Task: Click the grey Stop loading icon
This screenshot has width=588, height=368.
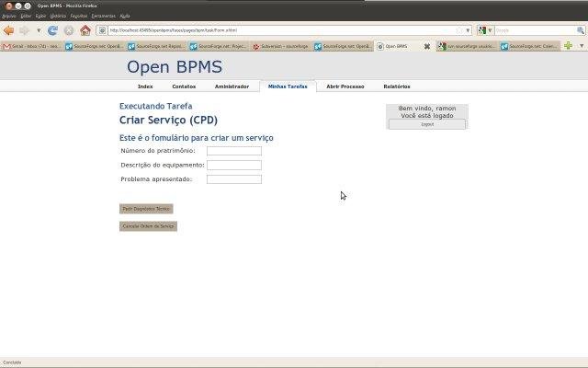Action: [x=69, y=30]
